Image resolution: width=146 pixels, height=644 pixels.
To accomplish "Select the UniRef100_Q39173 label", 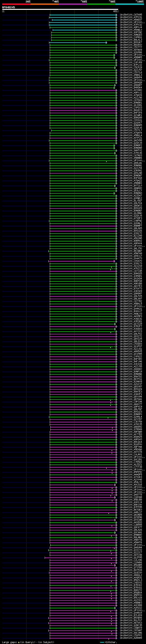I will click(x=131, y=263).
